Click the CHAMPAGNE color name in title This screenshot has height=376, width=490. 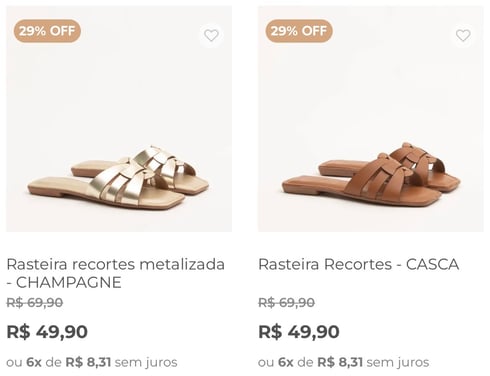(69, 283)
